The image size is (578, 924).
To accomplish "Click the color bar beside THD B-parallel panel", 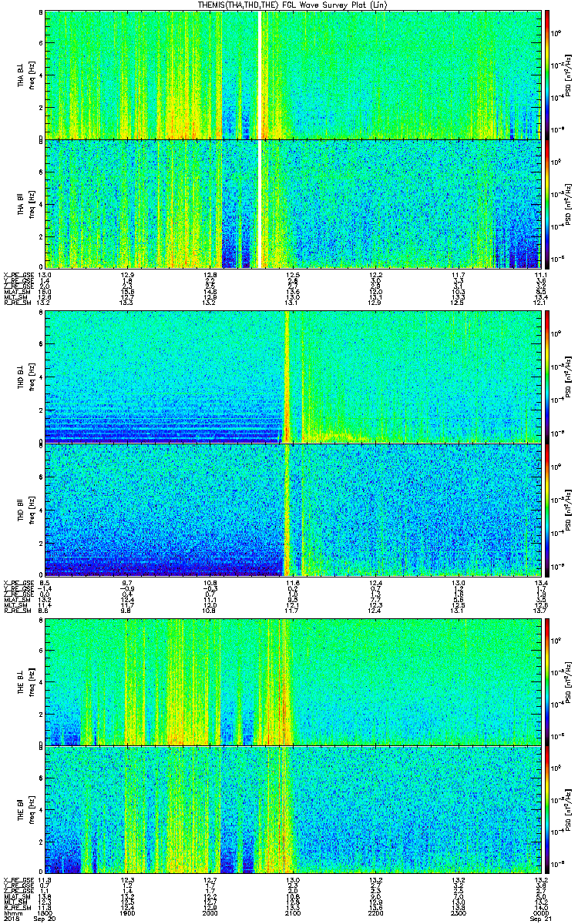I will pyautogui.click(x=548, y=510).
